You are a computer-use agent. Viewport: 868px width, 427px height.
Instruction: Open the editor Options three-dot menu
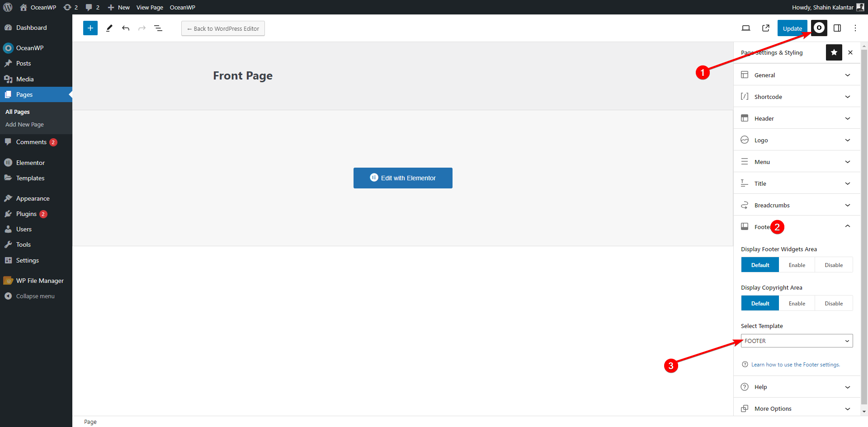coord(855,28)
